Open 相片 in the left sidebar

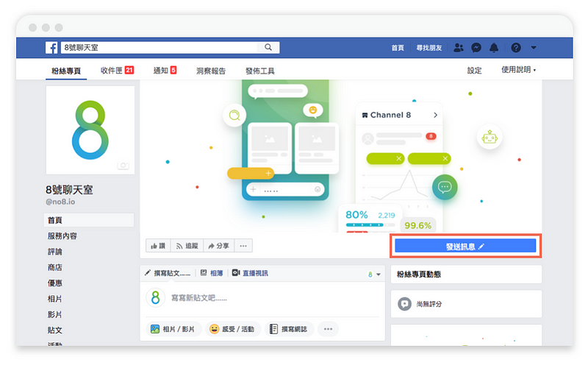[54, 299]
